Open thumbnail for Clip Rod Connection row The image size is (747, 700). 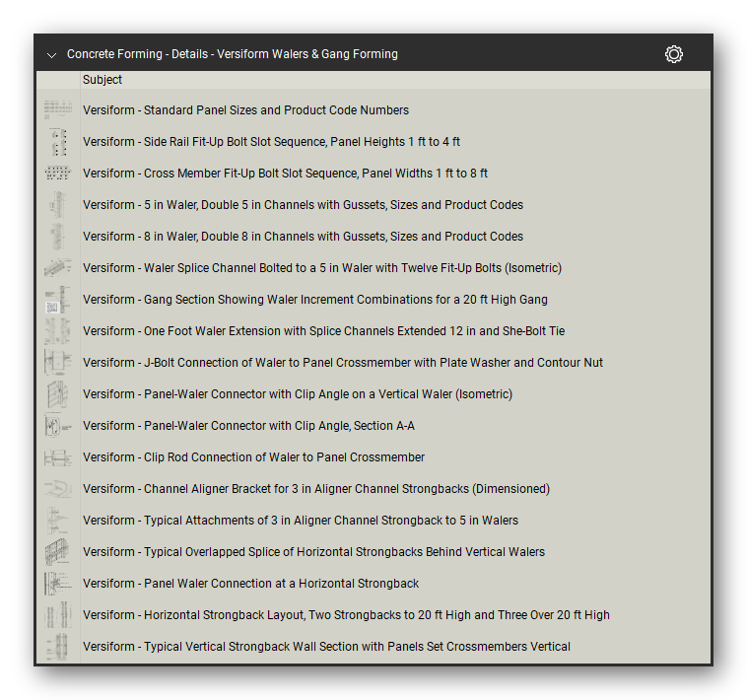(58, 457)
